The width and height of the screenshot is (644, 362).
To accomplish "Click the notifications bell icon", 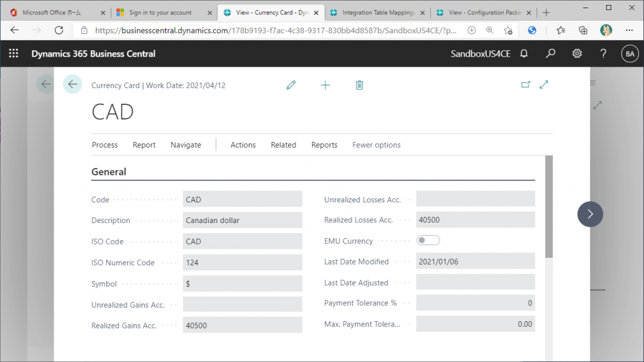I will (524, 53).
